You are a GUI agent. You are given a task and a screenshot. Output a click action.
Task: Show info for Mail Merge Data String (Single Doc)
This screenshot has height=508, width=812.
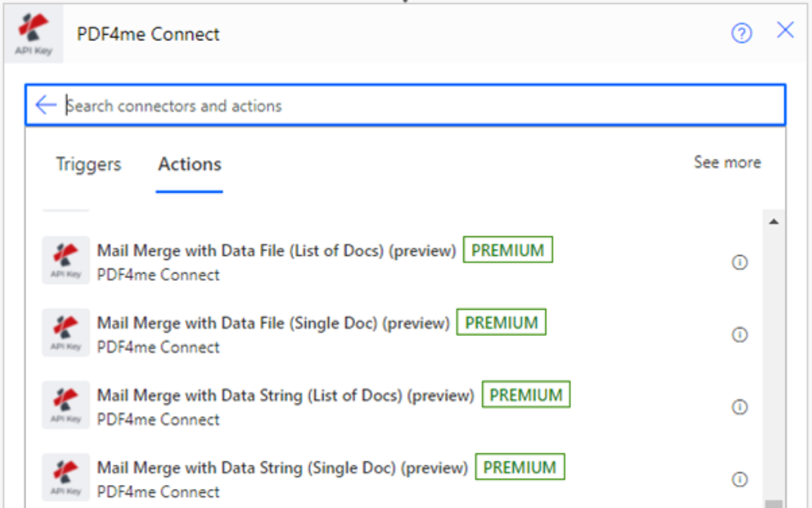740,479
